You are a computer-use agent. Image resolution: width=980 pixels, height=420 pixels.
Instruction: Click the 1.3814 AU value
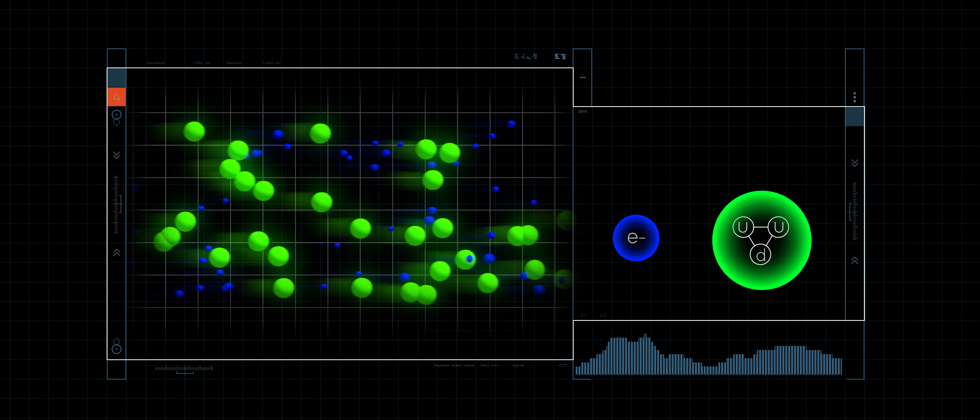click(201, 63)
